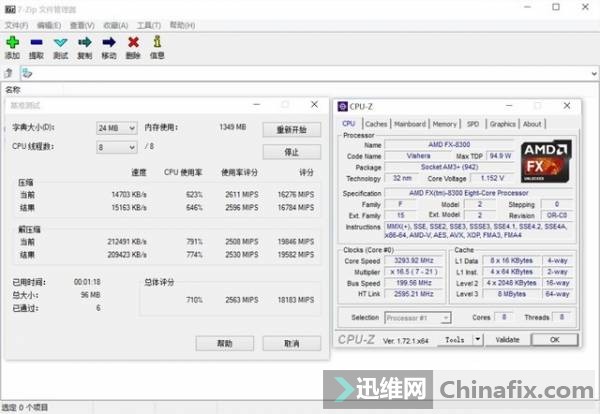This screenshot has width=600, height=414.
Task: Click the Info (信息) toolbar icon
Action: point(157,42)
